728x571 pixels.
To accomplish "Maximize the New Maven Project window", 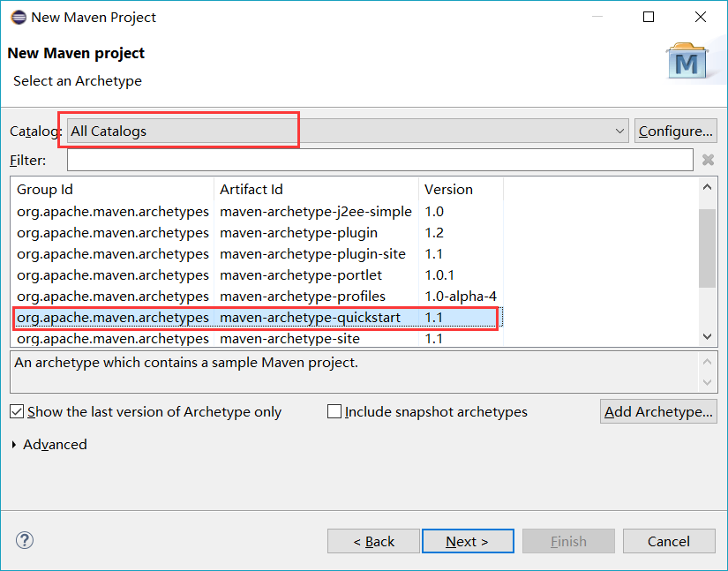I will pyautogui.click(x=649, y=17).
